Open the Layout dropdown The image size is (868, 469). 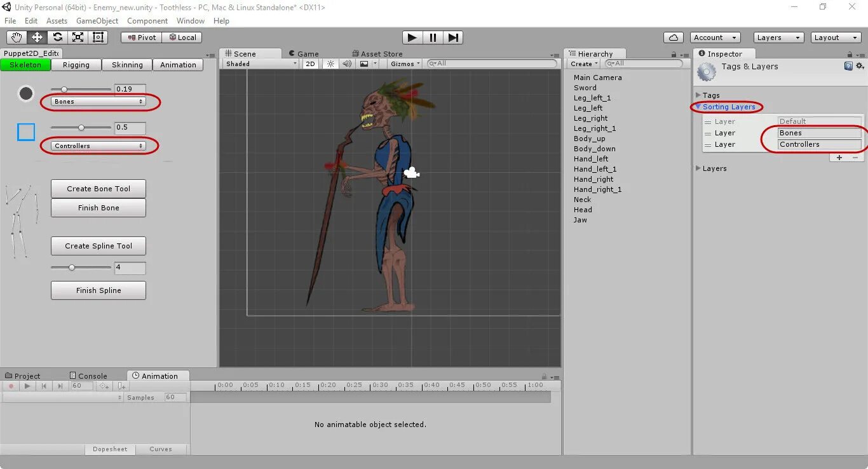pos(836,37)
